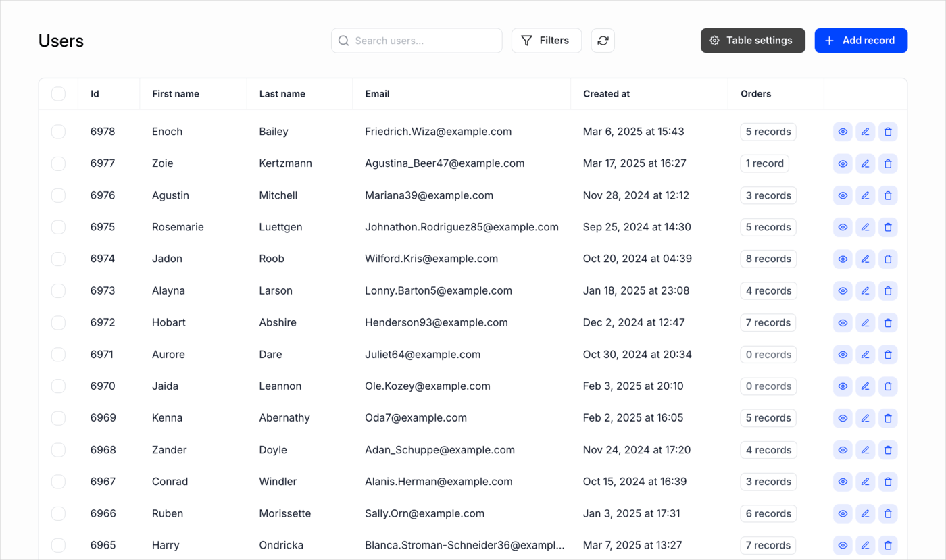Delete the Agustin Mitchell row
This screenshot has width=946, height=560.
point(888,195)
